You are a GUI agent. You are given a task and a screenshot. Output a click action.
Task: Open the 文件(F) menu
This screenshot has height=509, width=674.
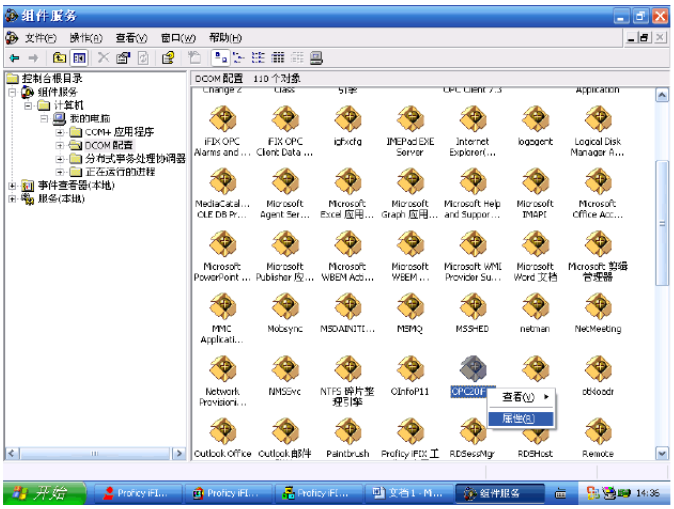40,38
